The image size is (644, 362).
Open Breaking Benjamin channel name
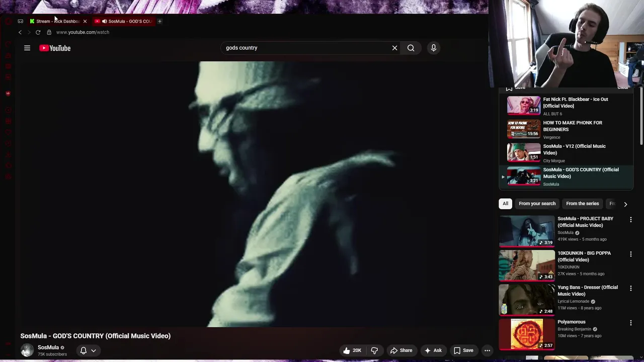point(574,329)
